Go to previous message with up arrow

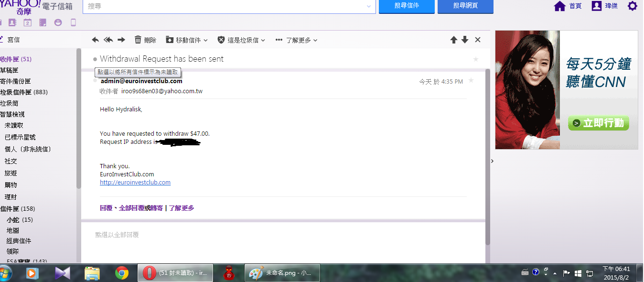(x=454, y=40)
